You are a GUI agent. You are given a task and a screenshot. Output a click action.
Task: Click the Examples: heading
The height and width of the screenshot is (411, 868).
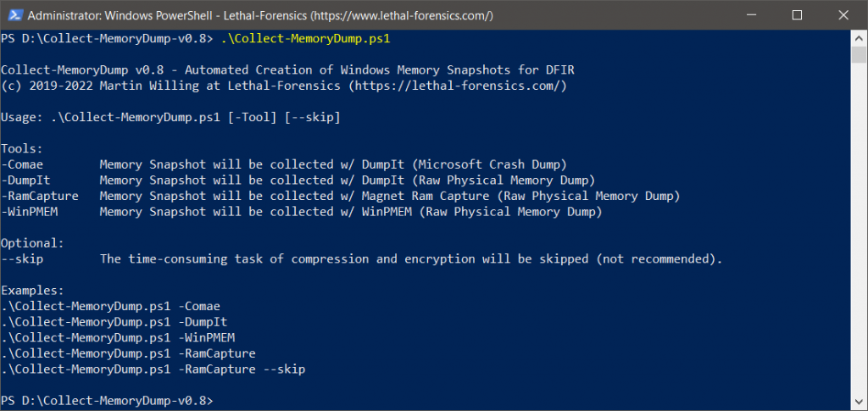33,291
